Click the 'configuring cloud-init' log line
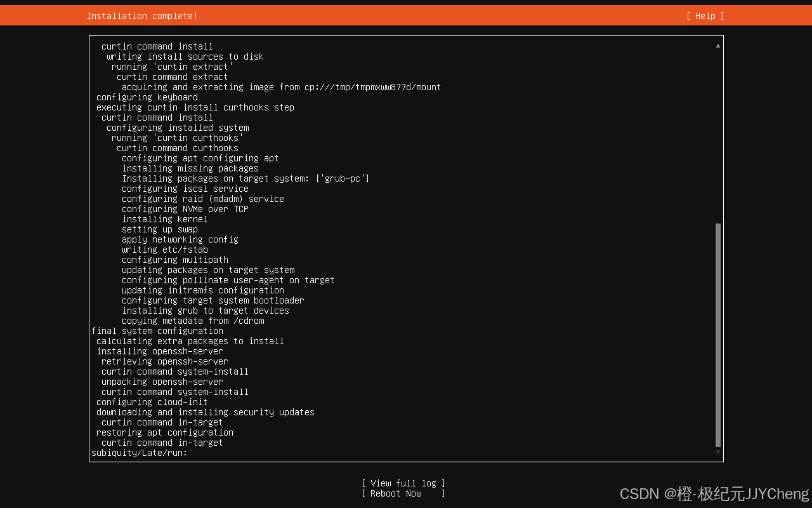The image size is (812, 508). coord(152,402)
